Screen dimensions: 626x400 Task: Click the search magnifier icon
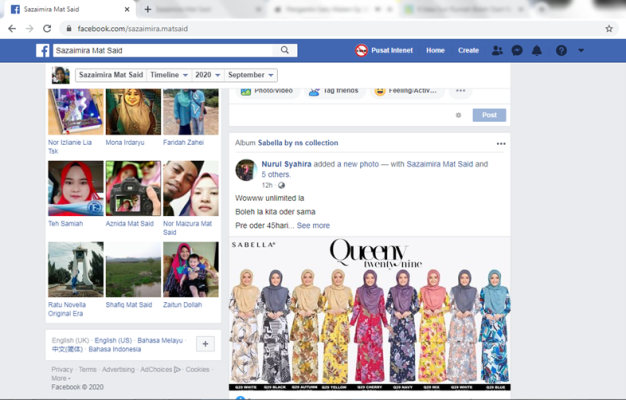(x=285, y=50)
